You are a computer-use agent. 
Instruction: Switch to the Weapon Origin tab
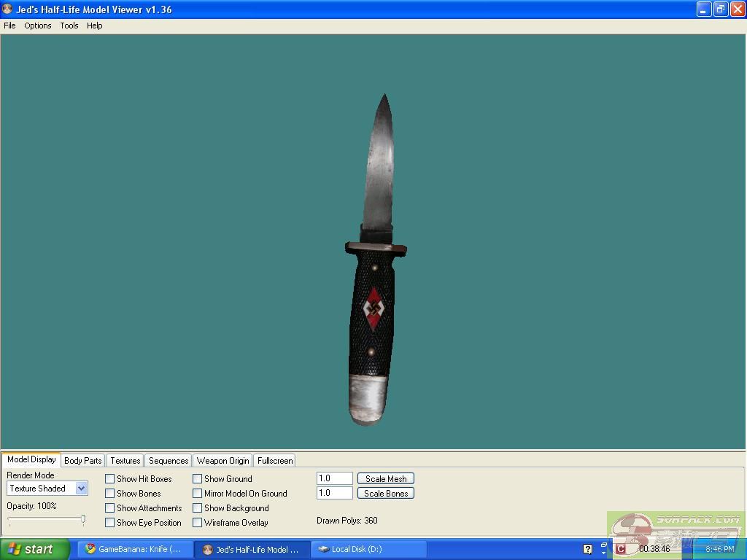222,461
